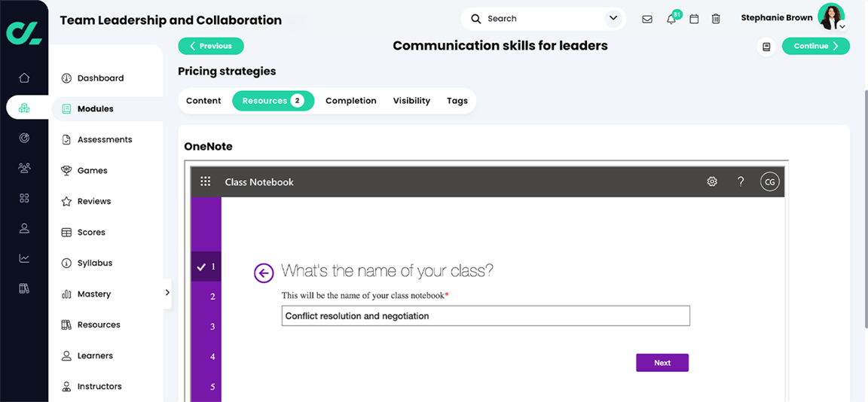Screen dimensions: 868x402
Task: Open the analytics chart icon in rail
Action: coord(24,258)
